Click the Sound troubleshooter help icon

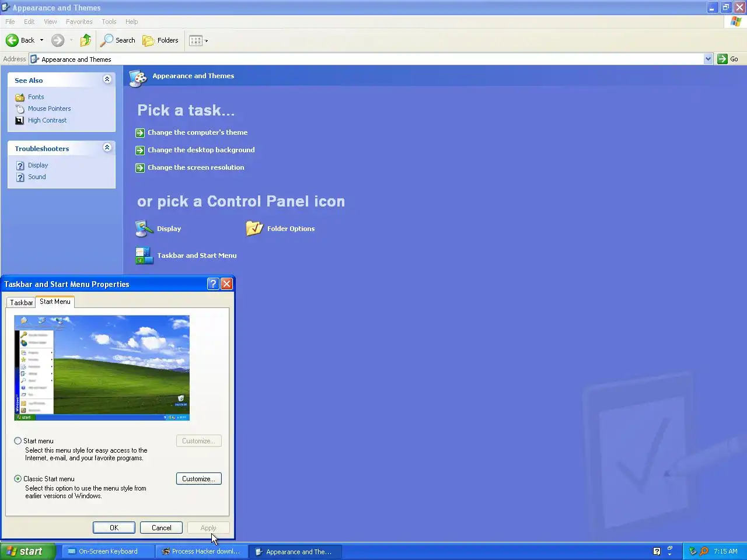click(x=20, y=177)
